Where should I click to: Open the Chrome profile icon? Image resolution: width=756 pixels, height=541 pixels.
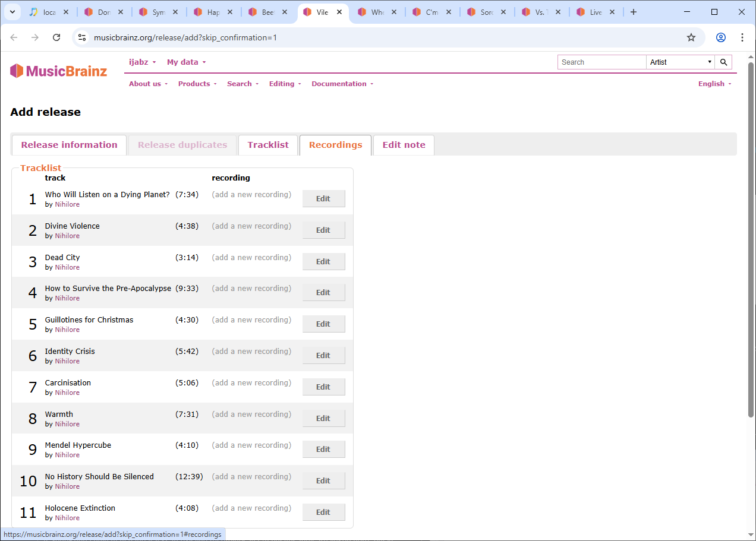tap(720, 37)
